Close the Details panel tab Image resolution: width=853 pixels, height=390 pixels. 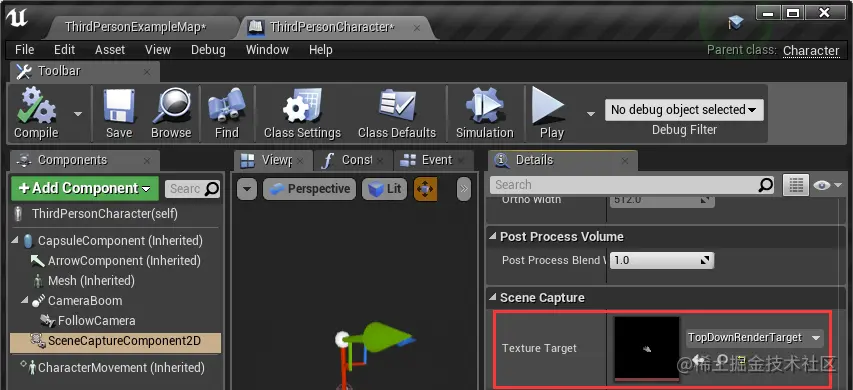tap(625, 161)
